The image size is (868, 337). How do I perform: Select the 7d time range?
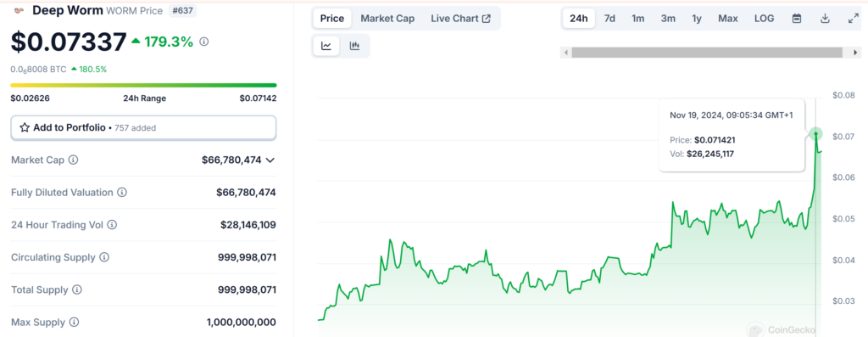pyautogui.click(x=609, y=19)
